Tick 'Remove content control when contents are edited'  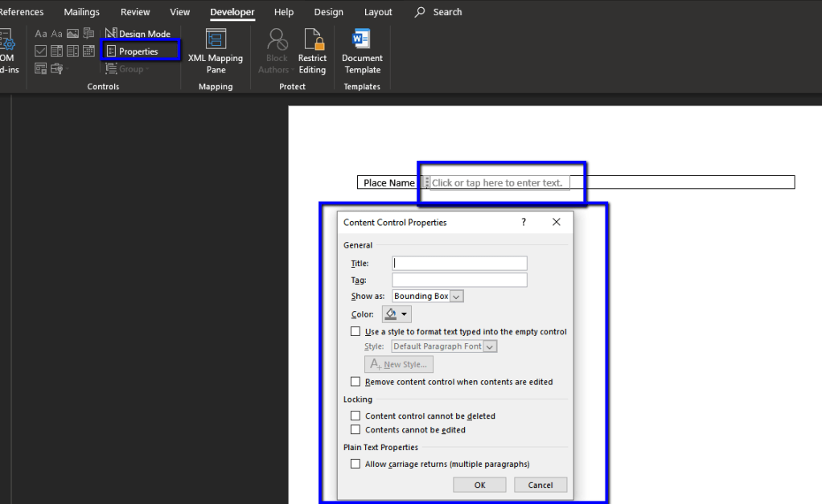coord(356,382)
